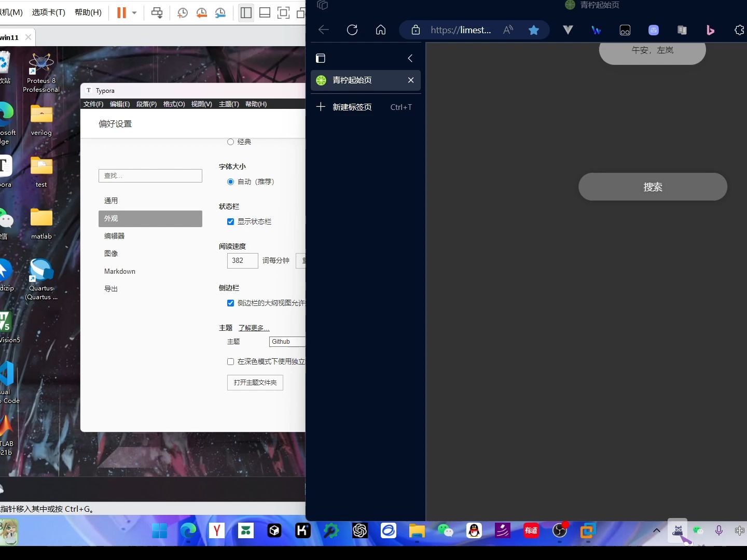Viewport: 747px width, 560px height.
Task: Select Markdown preferences category
Action: 150,271
